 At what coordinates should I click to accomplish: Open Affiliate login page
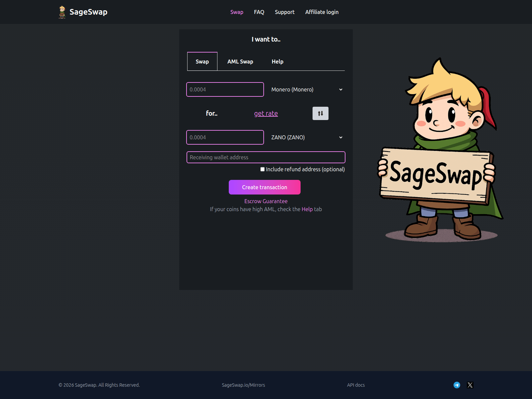322,12
